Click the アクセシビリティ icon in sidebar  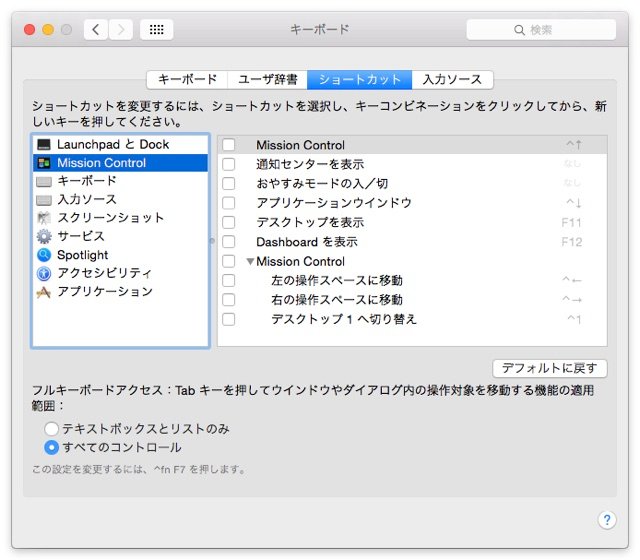point(44,273)
